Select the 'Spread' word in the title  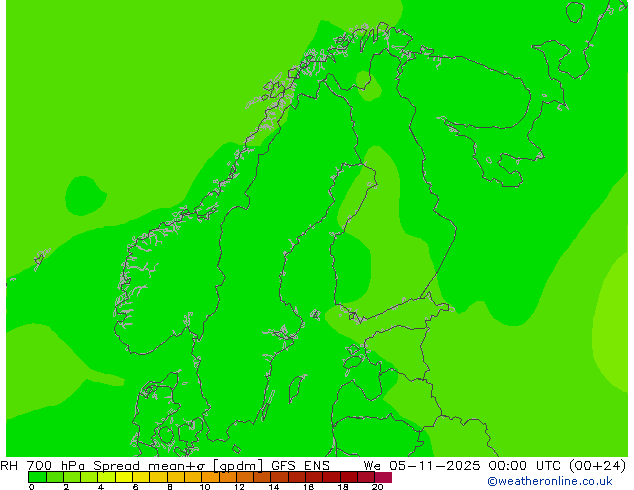(x=116, y=466)
